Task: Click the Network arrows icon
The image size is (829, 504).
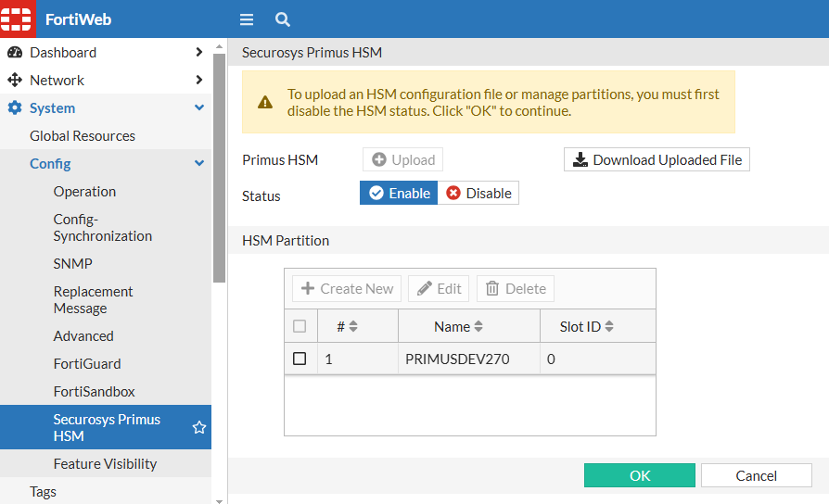Action: click(x=15, y=81)
